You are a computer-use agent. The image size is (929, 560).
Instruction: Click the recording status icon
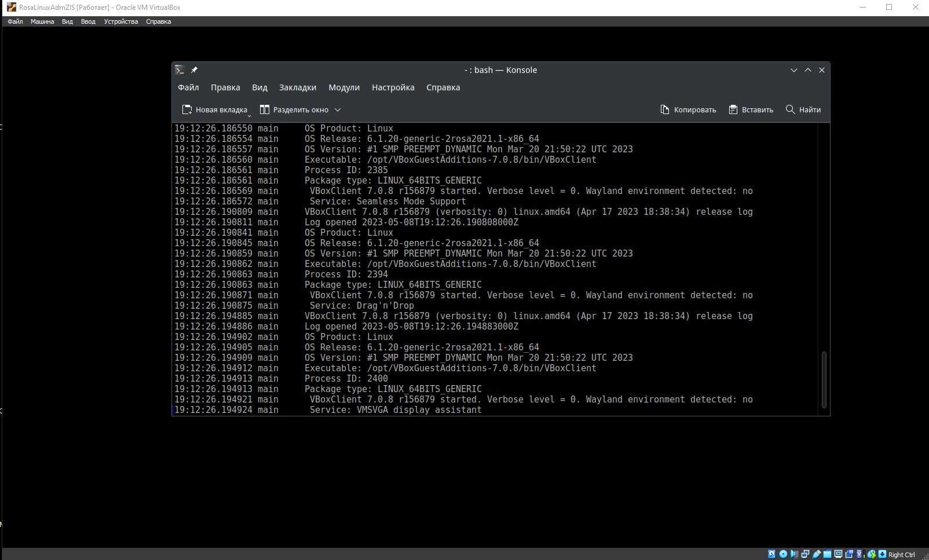[849, 554]
